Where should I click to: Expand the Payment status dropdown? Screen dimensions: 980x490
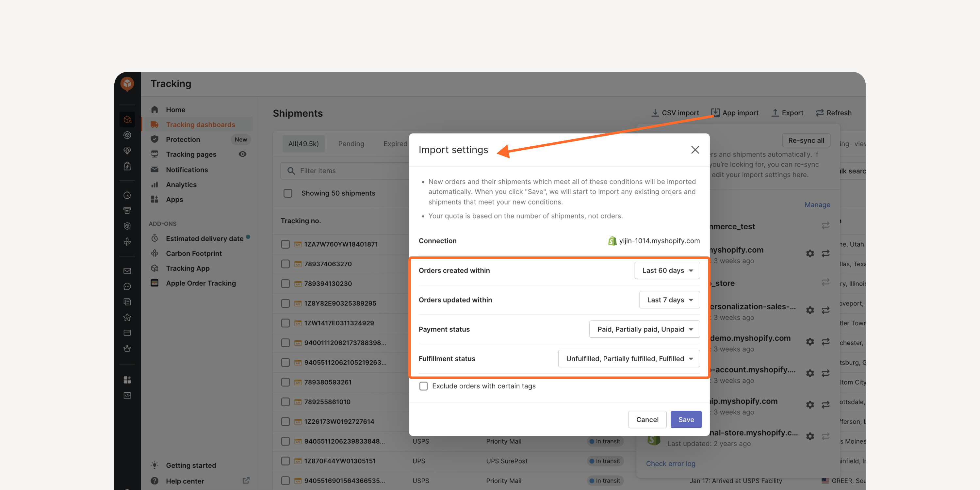[x=645, y=330]
